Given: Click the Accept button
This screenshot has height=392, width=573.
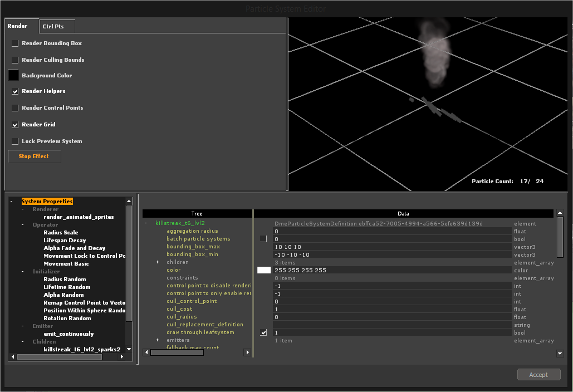Looking at the screenshot, I should coord(538,375).
